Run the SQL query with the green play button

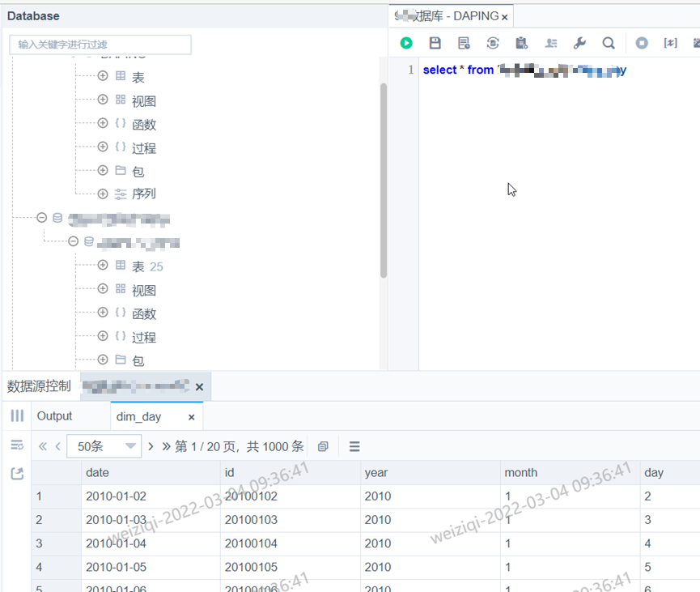point(405,43)
